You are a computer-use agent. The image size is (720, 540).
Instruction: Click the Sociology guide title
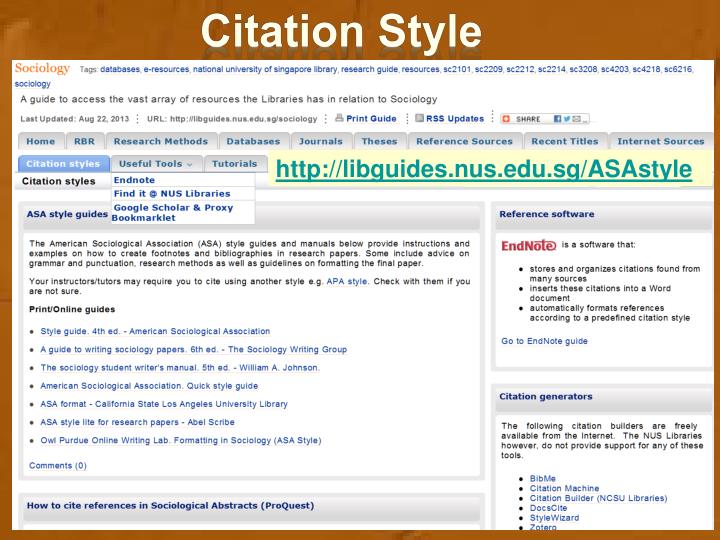tap(42, 68)
